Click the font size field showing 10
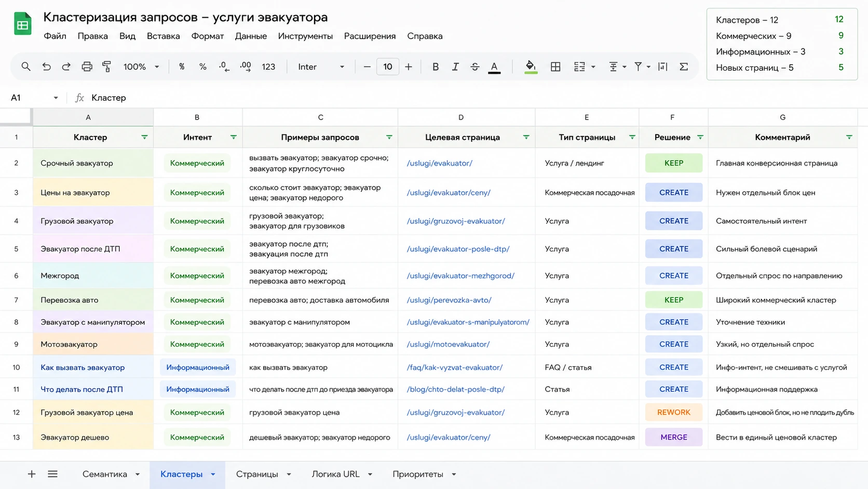868x489 pixels. 388,67
